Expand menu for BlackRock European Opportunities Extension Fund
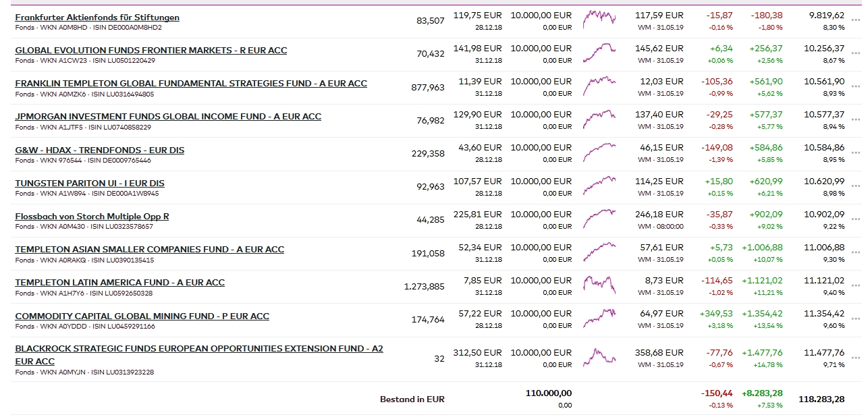The height and width of the screenshot is (417, 868). 856,358
